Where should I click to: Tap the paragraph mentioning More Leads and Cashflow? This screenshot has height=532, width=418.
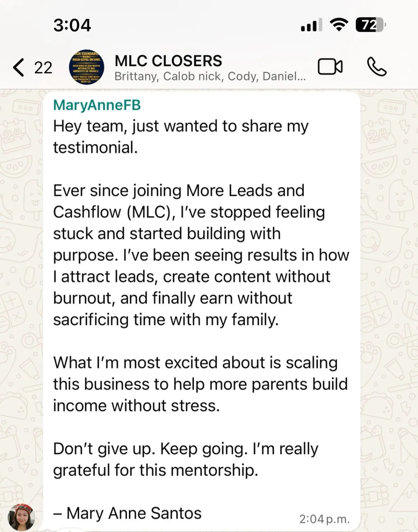(201, 255)
